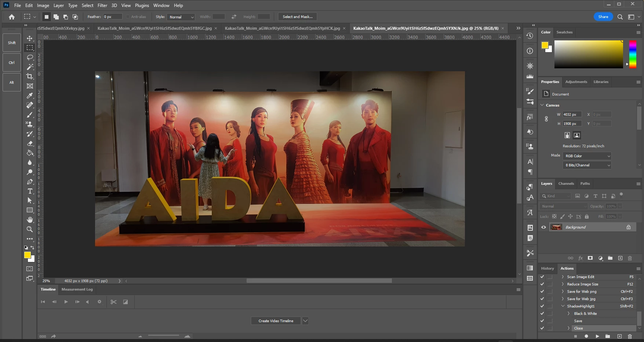Select the Magic Wand tool
Screen dimensions: 644x342
coord(30,67)
